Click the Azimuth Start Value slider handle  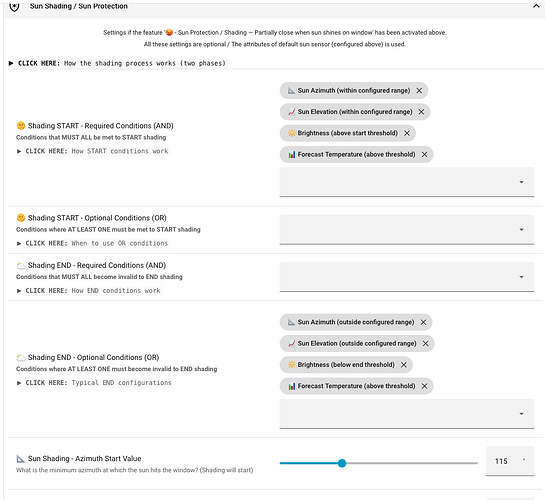pyautogui.click(x=342, y=463)
